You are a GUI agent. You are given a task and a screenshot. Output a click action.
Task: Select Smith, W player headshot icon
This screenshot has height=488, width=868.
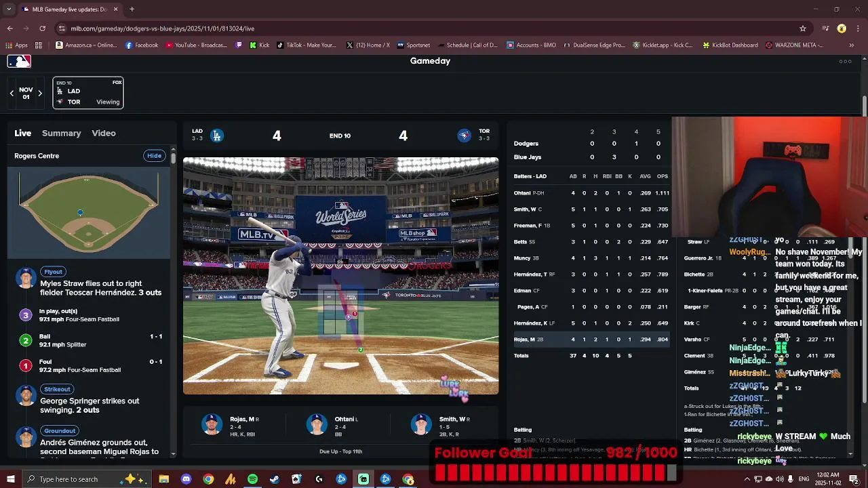tap(421, 424)
